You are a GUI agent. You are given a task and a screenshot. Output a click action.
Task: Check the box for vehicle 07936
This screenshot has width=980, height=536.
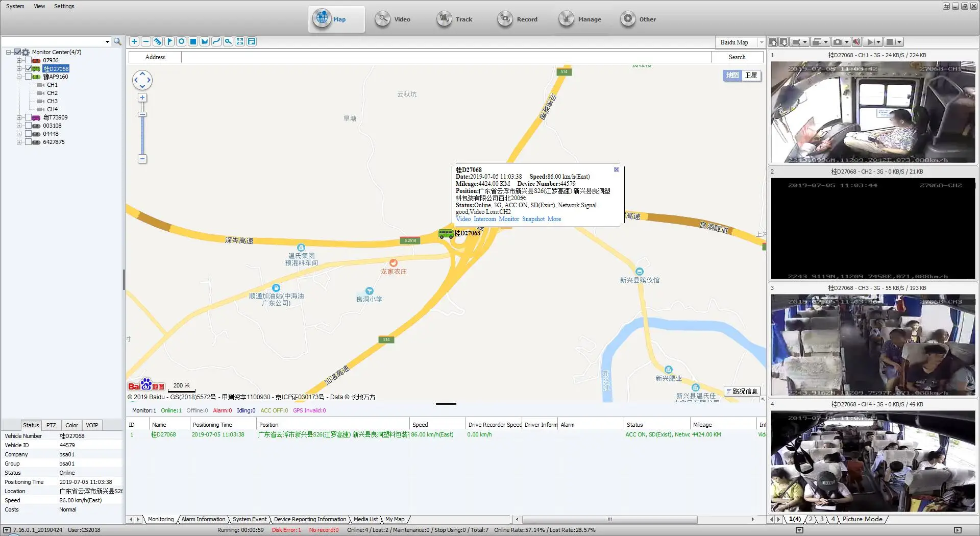point(28,60)
